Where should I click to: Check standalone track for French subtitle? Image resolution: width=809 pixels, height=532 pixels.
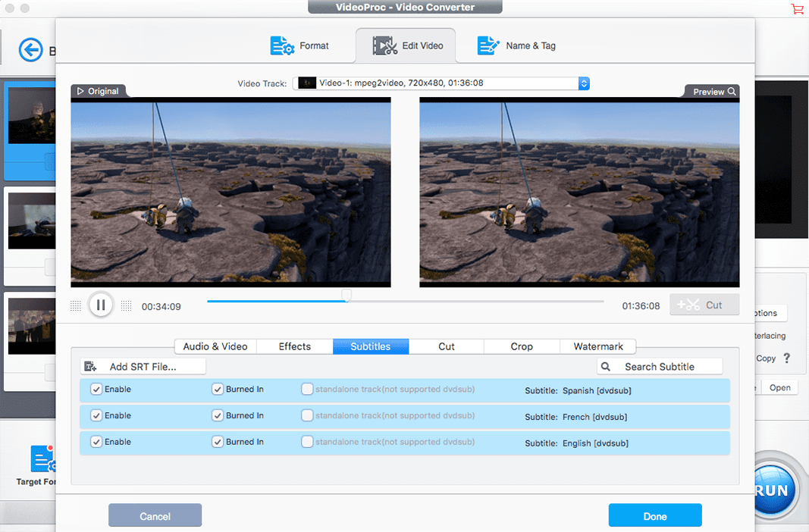pos(307,415)
